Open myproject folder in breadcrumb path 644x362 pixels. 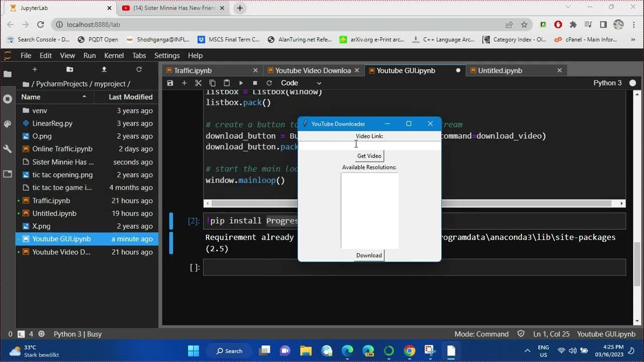coord(109,84)
